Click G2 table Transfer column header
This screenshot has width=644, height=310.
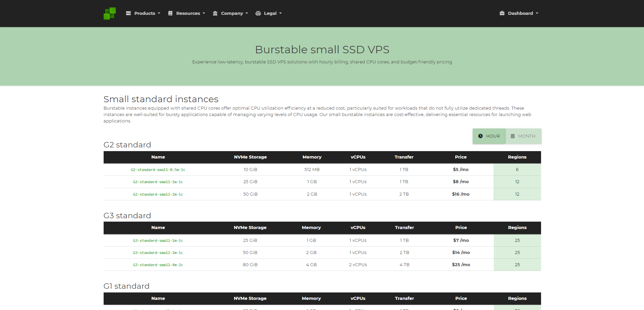[404, 157]
